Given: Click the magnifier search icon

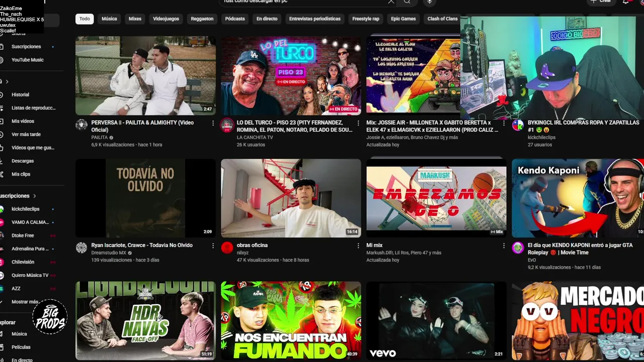Looking at the screenshot, I should point(407,2).
